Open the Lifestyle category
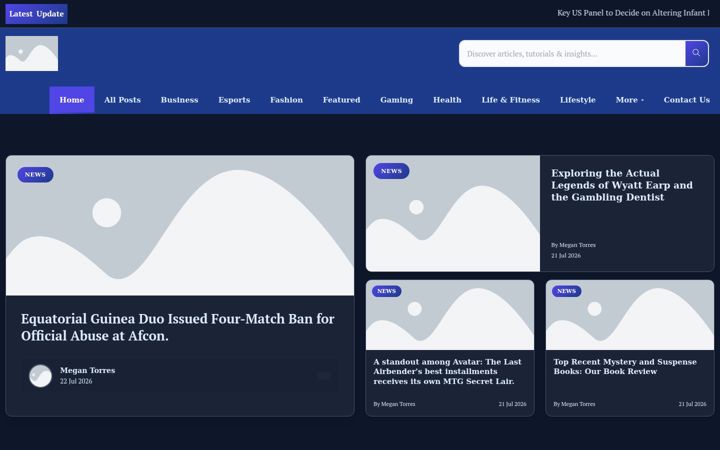720x450 pixels. [x=578, y=100]
